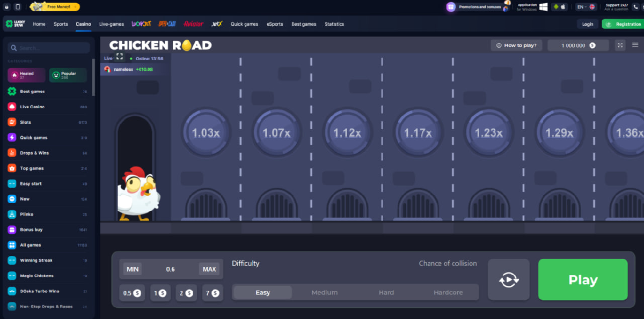644x319 pixels.
Task: Open the Aviator game logo link
Action: point(193,24)
